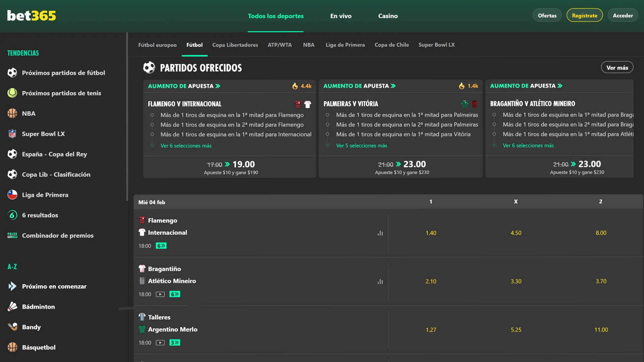Open Próximos partidos de fútbol soccer ball icon
Screen dimensions: 644x362
pos(12,73)
